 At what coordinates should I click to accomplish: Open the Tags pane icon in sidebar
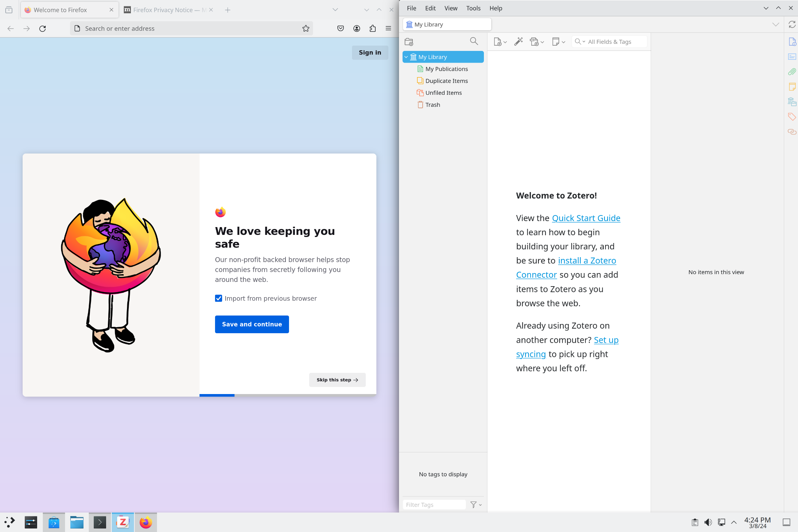792,117
